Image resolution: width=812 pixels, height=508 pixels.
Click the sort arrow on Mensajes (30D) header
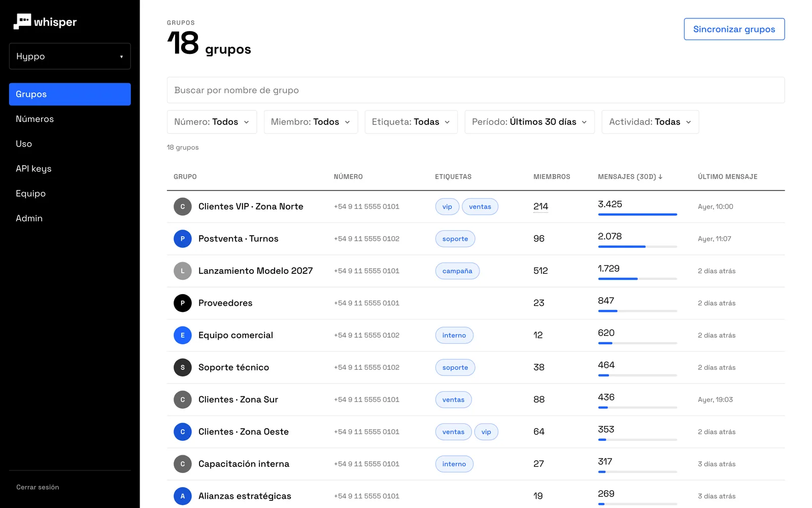coord(660,177)
